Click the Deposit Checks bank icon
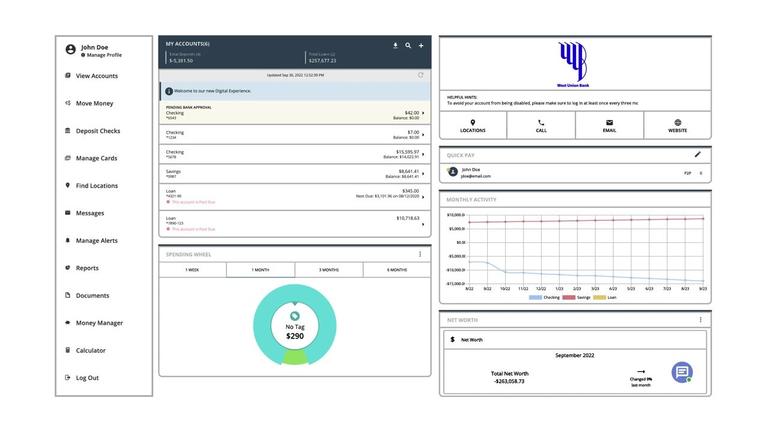Screen dimensions: 768x432 click(68, 130)
